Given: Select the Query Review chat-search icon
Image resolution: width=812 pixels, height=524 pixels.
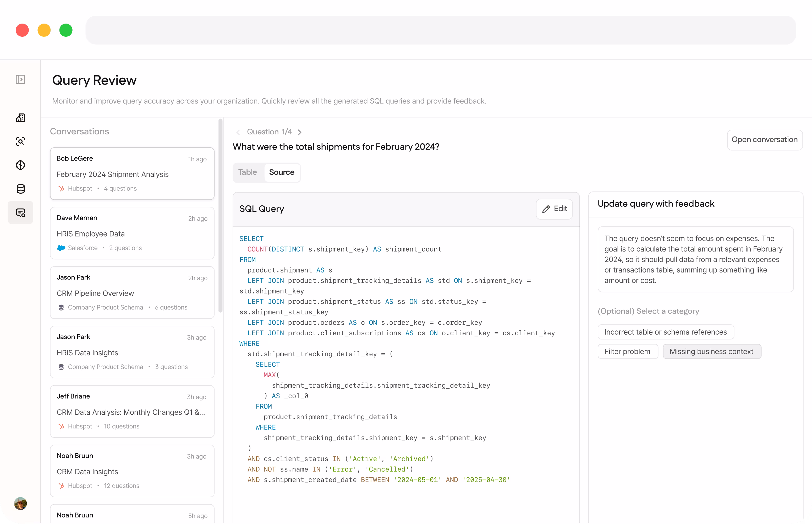Looking at the screenshot, I should [x=20, y=213].
